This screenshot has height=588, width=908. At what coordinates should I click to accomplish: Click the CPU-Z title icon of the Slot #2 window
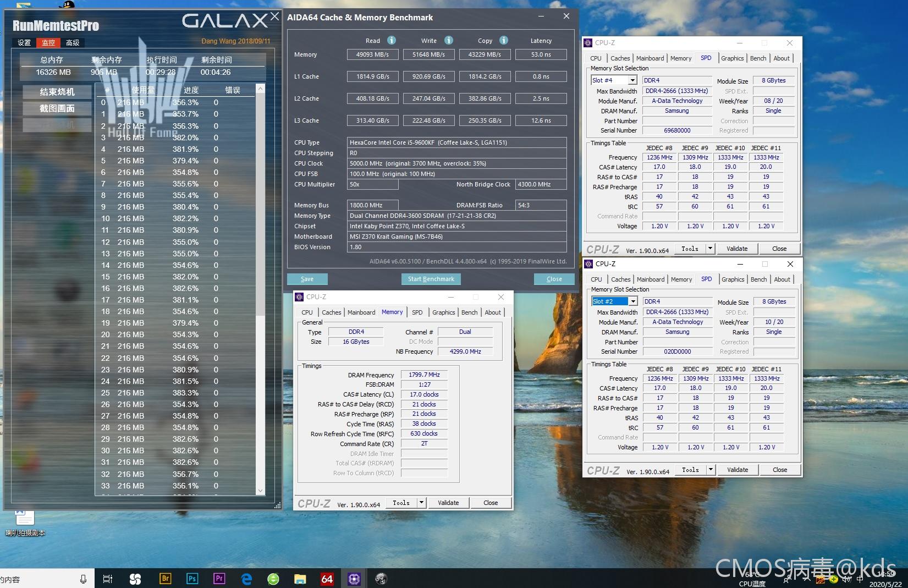pos(589,264)
